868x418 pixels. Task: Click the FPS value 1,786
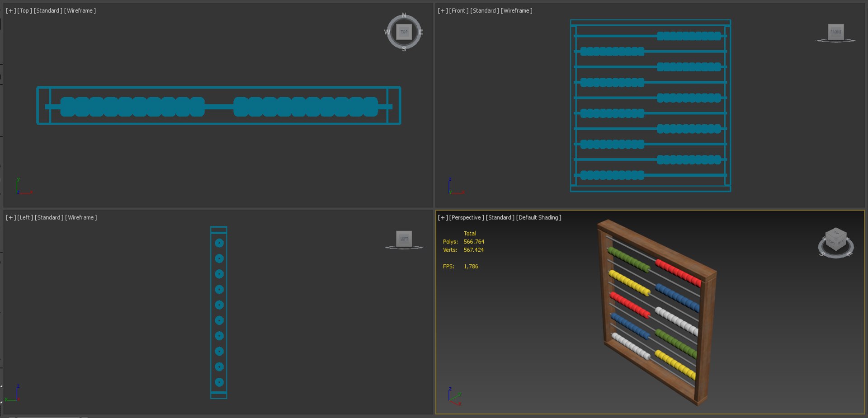pos(471,267)
